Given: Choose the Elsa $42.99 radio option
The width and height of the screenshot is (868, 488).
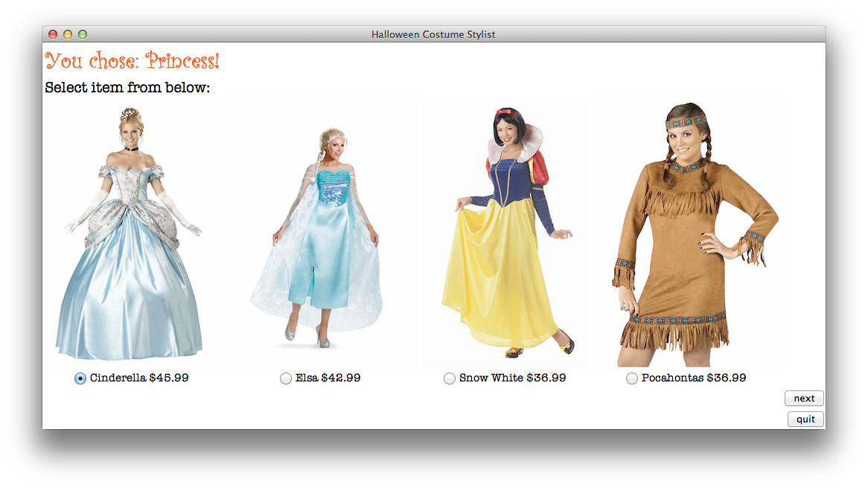Looking at the screenshot, I should coord(286,378).
